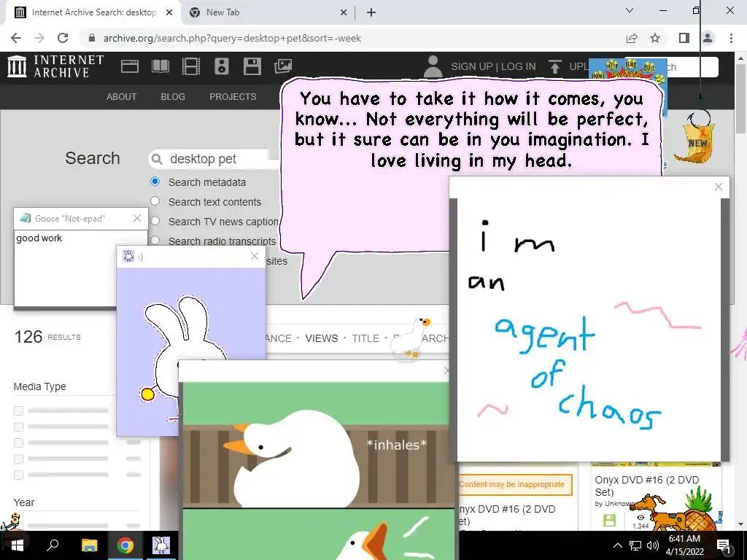Sort results by TITLE
747x560 pixels.
365,338
